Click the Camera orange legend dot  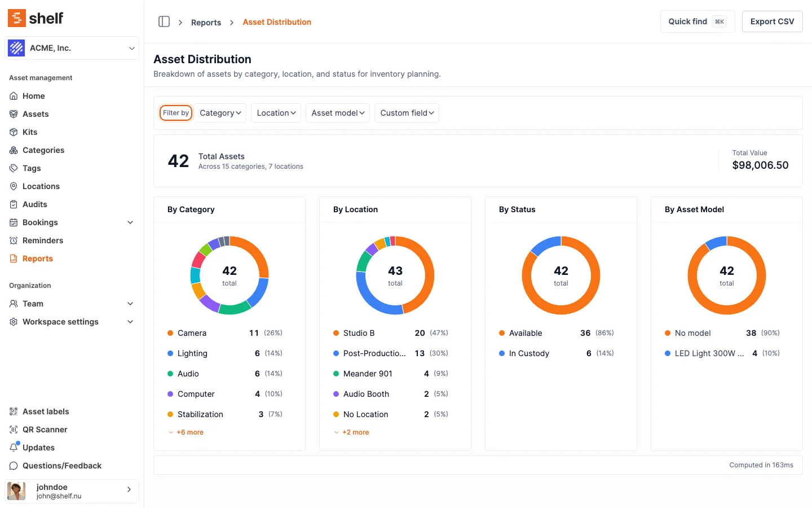point(170,333)
